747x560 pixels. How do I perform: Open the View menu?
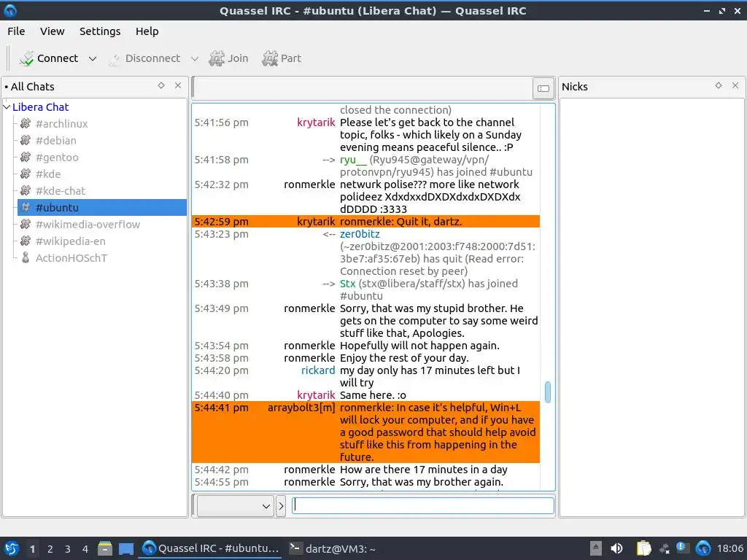[x=52, y=31]
